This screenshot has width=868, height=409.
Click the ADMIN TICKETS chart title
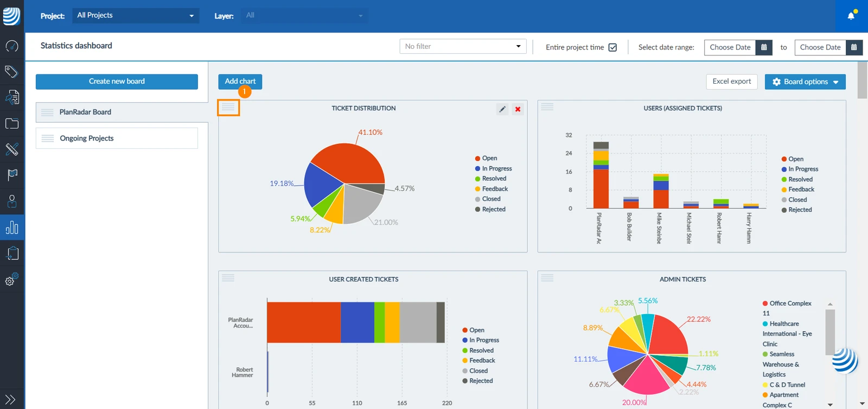[682, 280]
